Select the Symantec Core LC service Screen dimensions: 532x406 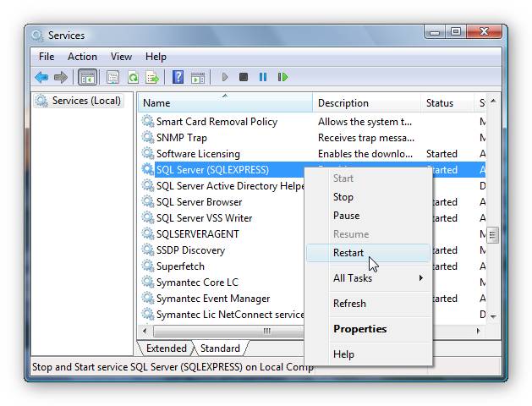[197, 283]
